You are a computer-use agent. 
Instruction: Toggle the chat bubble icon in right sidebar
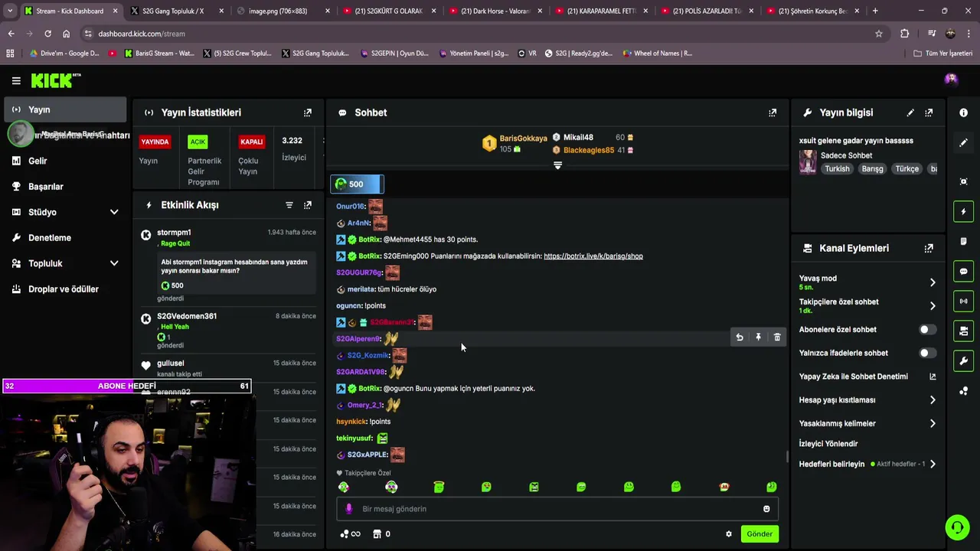[963, 272]
